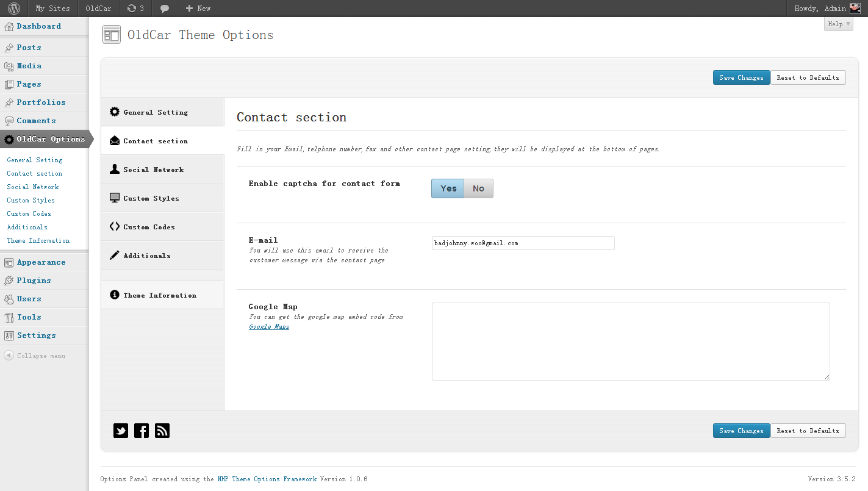Open Plugins in the sidebar menu
The height and width of the screenshot is (491, 868).
(x=34, y=281)
